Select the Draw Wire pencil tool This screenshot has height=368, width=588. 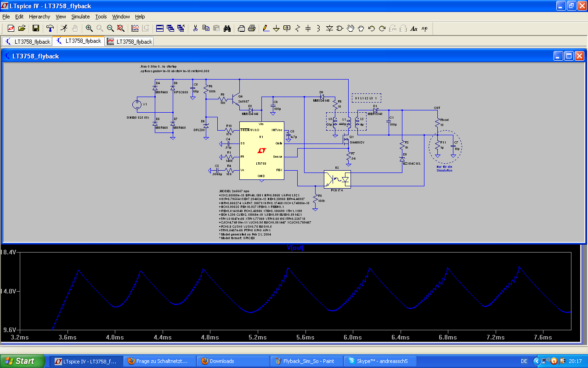266,29
